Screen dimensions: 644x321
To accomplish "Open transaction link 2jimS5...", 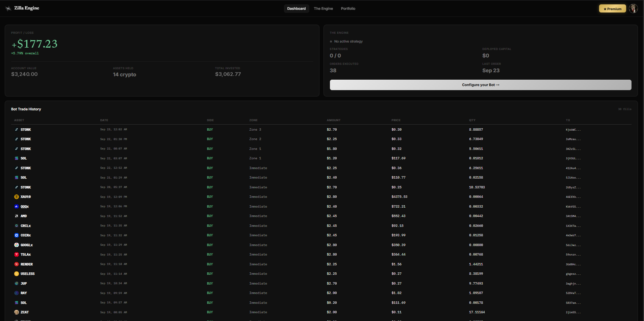I will coord(573,312).
